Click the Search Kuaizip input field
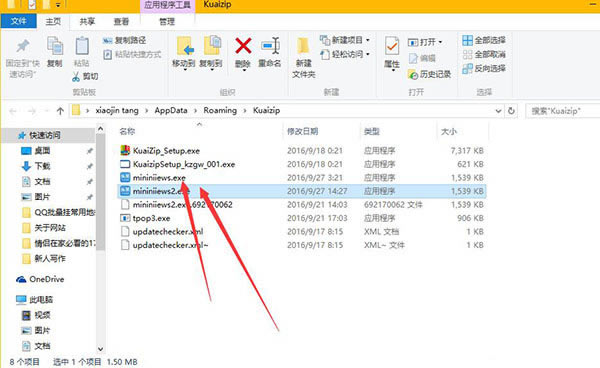The height and width of the screenshot is (368, 600). pyautogui.click(x=562, y=111)
